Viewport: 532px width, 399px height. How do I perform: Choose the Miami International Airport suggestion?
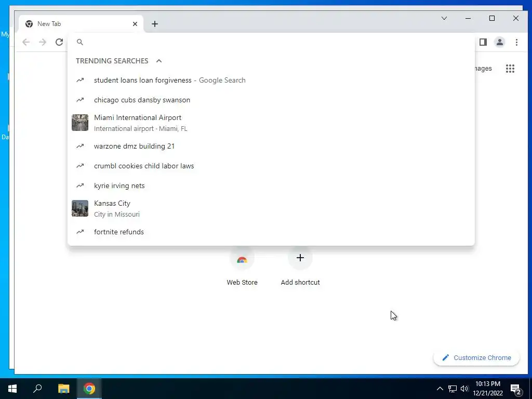[x=271, y=123]
